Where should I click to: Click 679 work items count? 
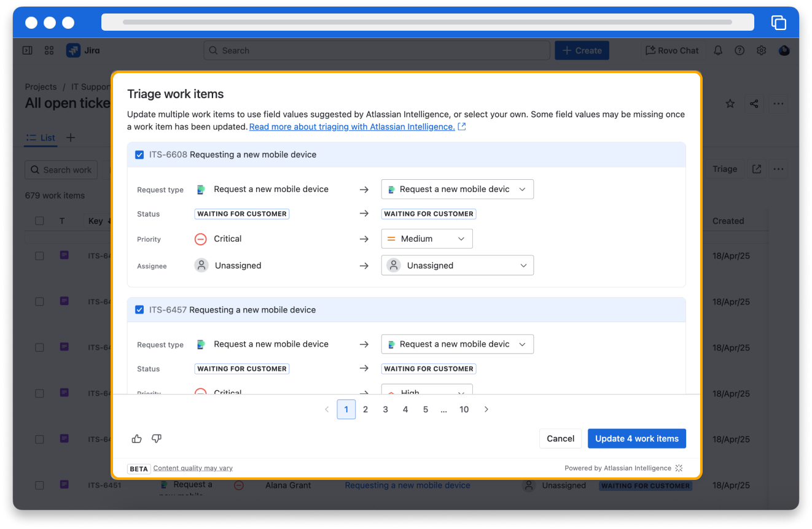pos(55,195)
